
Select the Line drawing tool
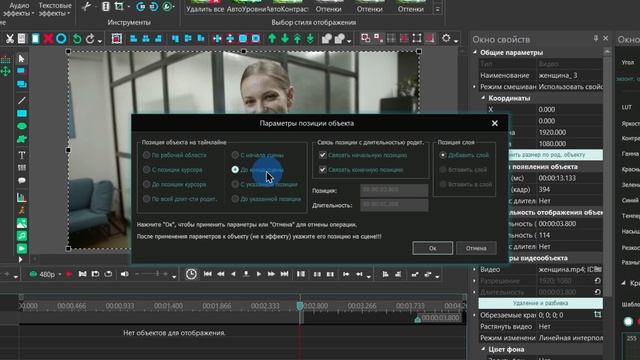click(x=22, y=100)
